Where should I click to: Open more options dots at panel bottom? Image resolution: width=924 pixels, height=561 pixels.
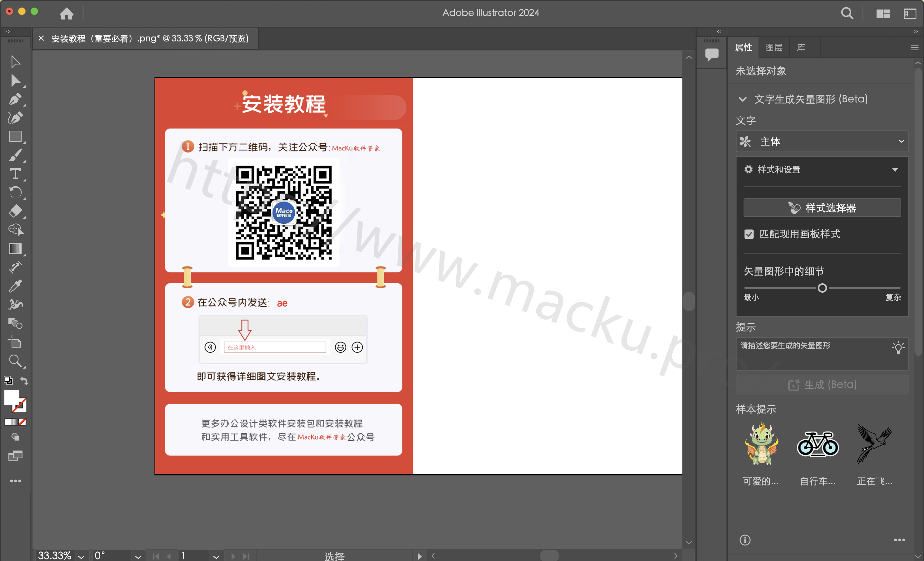(899, 540)
